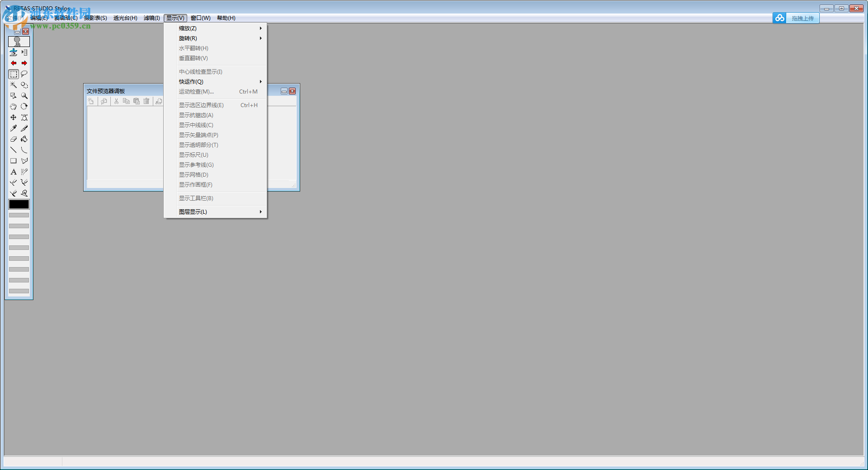Click the black foreground color swatch
868x470 pixels.
coord(19,204)
